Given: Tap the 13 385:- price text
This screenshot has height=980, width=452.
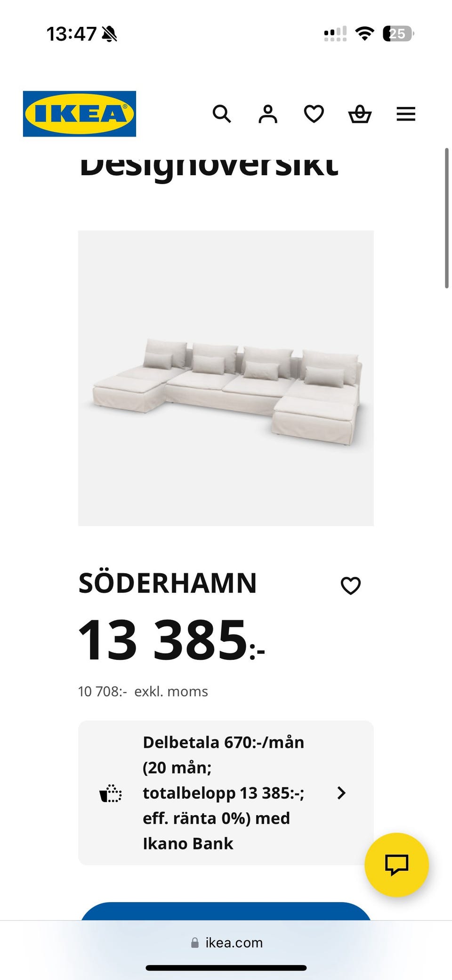Looking at the screenshot, I should tap(171, 640).
